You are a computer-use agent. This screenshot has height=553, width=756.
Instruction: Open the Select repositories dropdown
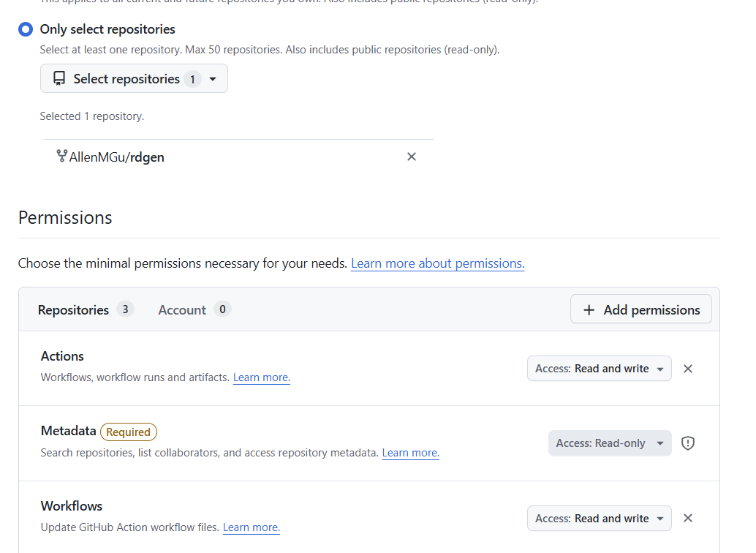(x=134, y=79)
